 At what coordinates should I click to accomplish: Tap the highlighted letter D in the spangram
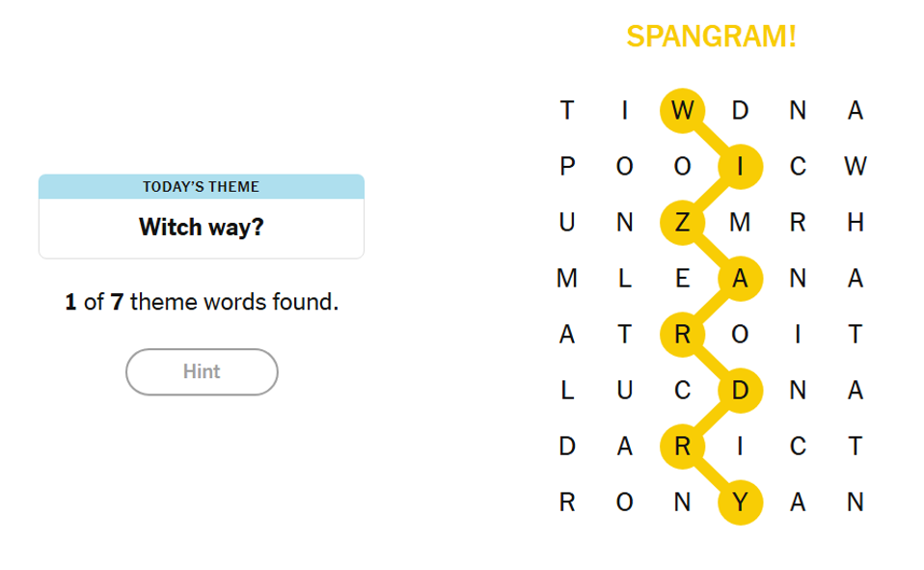tap(740, 391)
